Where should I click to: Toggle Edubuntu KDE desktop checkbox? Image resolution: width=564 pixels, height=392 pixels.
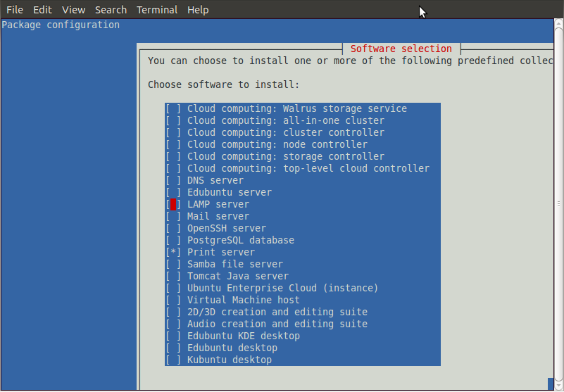tap(173, 336)
